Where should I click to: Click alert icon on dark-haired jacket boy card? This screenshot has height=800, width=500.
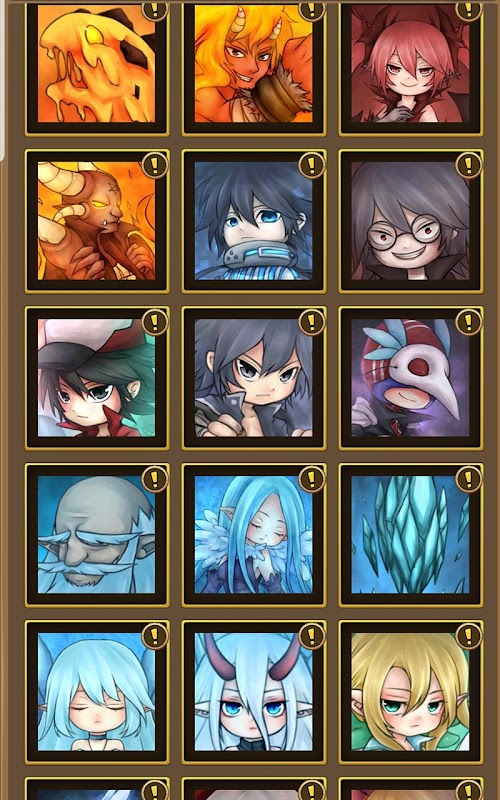click(312, 322)
